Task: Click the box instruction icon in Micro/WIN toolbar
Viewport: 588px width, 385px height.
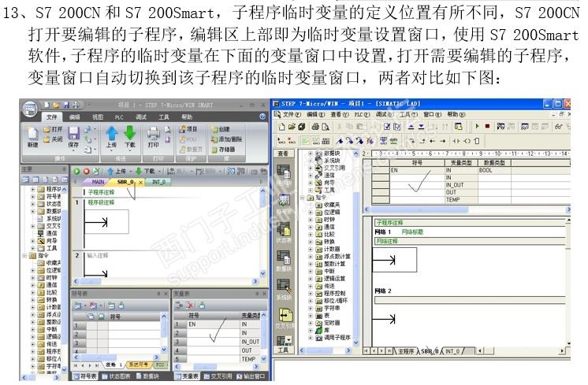Action: (476, 141)
